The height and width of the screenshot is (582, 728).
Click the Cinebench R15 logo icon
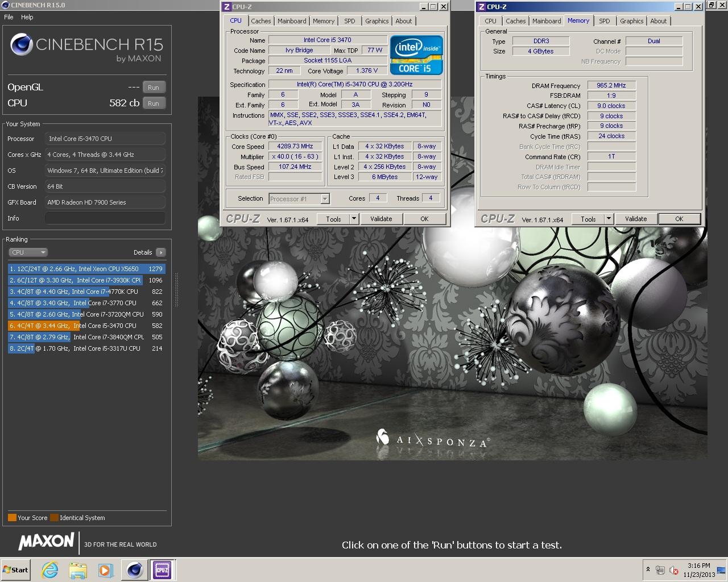tap(22, 45)
